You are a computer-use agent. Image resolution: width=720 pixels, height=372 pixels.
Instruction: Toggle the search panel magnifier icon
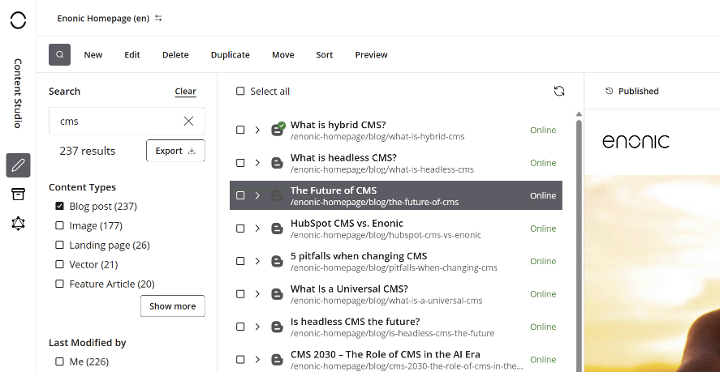(60, 55)
